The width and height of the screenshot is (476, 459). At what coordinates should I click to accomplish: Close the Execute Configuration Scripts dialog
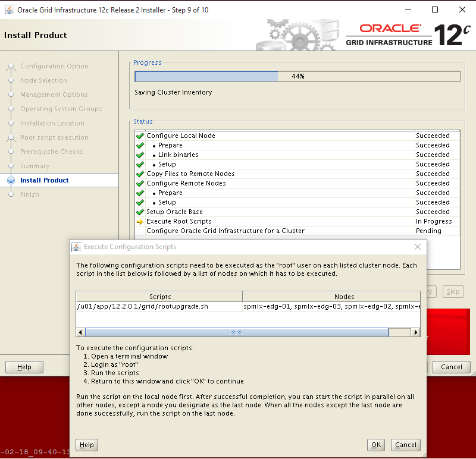(x=418, y=247)
